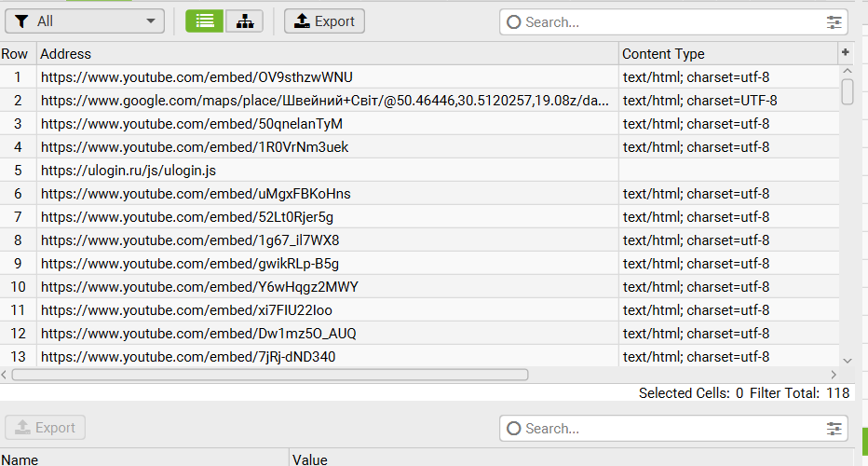Select the google.com/maps address row

pos(328,101)
